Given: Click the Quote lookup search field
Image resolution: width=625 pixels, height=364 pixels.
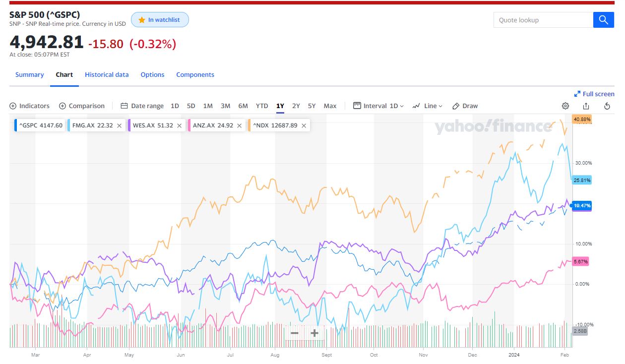Looking at the screenshot, I should pyautogui.click(x=543, y=20).
